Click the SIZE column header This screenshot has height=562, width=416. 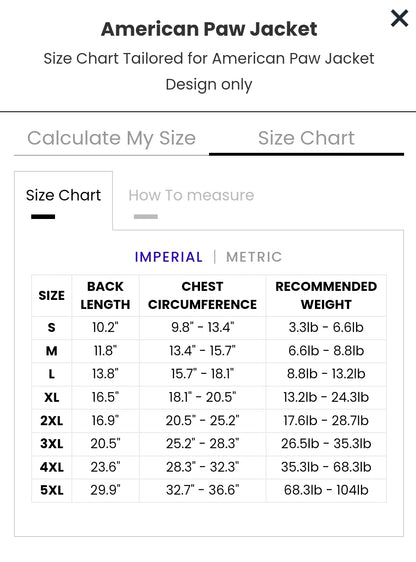click(52, 296)
